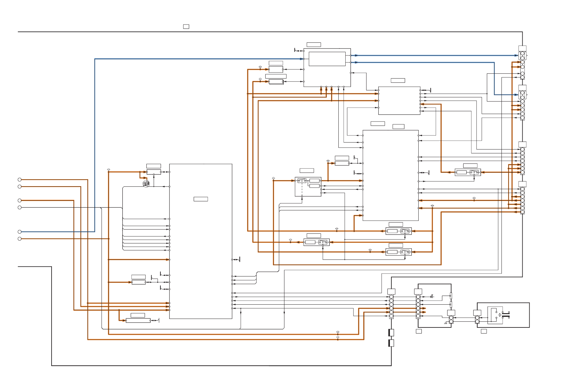Click the MOSFET transistor symbol
This screenshot has width=583, height=392.
tap(146, 184)
